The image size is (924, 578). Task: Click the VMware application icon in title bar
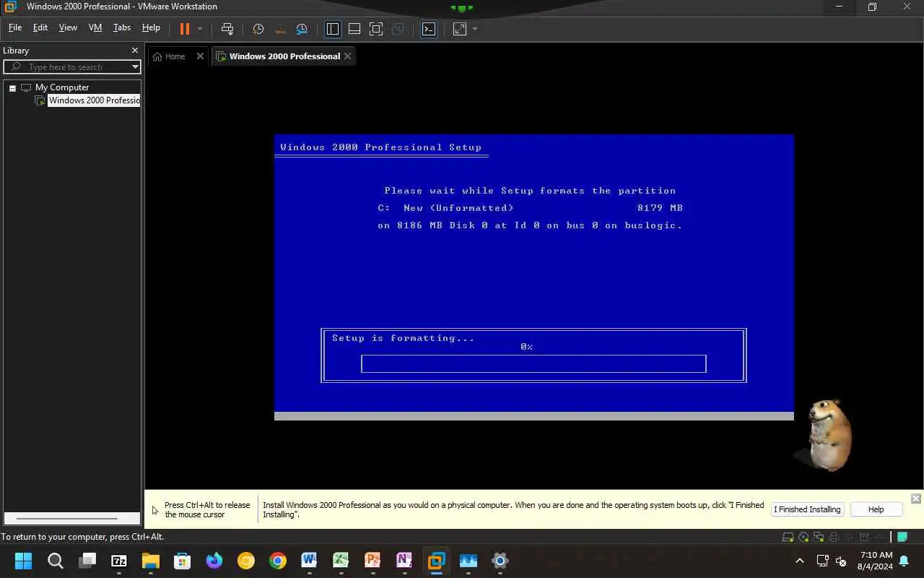(10, 7)
